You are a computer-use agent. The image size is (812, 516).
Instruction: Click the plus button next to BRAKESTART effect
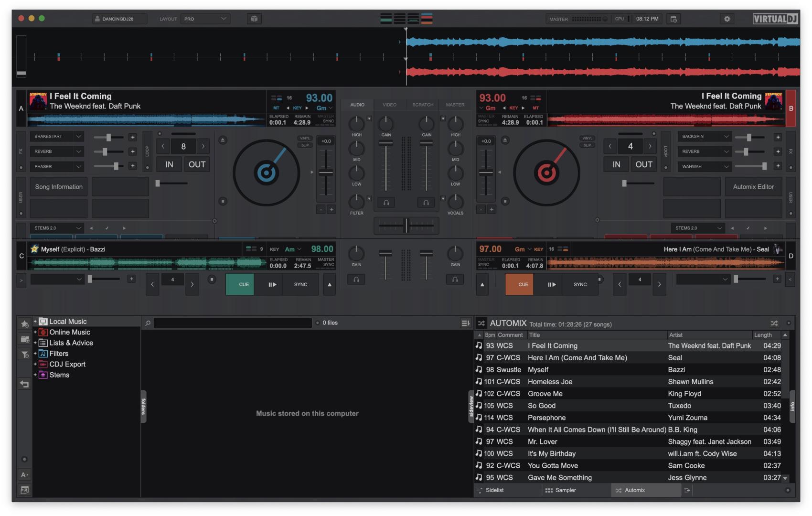(133, 137)
